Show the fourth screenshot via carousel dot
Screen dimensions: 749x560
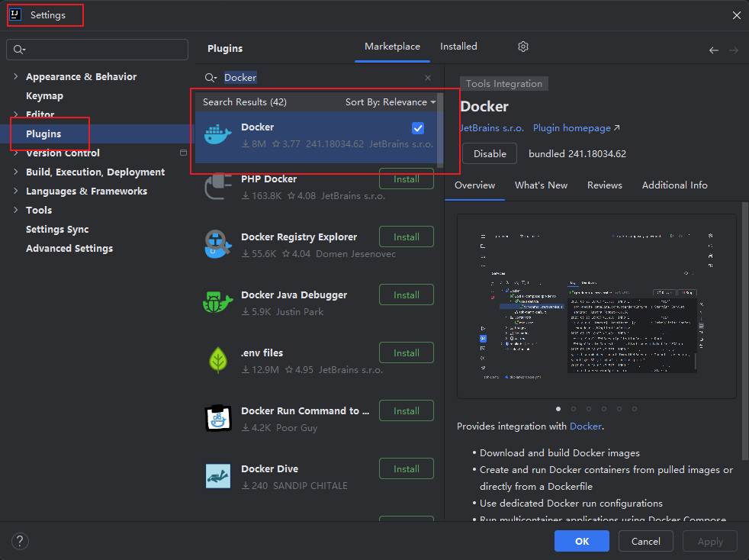(604, 408)
